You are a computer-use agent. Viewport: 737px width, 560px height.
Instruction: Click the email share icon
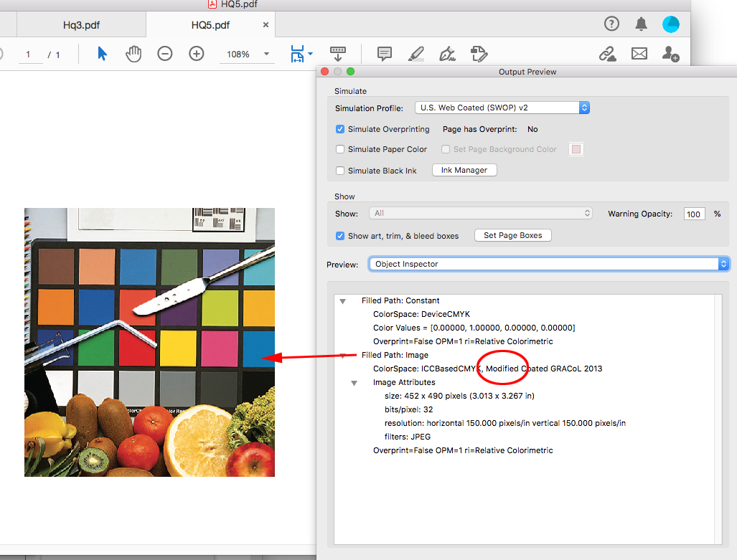pyautogui.click(x=639, y=53)
